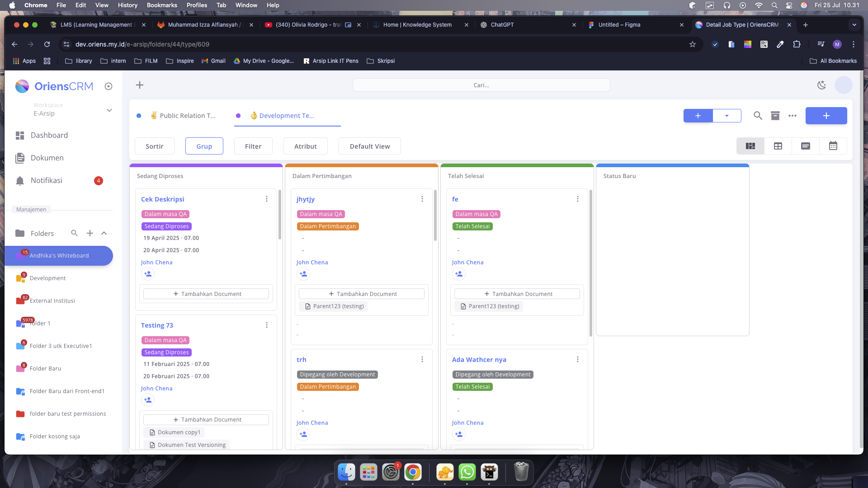The height and width of the screenshot is (488, 868).
Task: Select the table view icon
Action: pos(778,146)
